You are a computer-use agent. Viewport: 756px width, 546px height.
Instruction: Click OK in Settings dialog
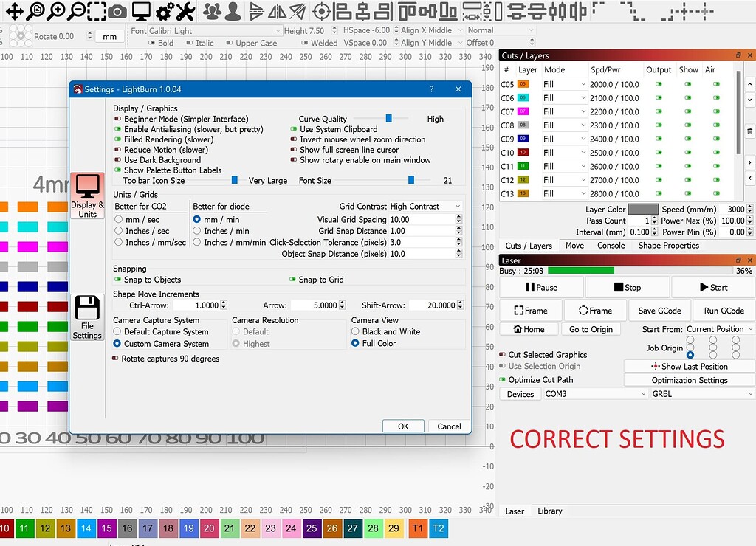pos(403,426)
